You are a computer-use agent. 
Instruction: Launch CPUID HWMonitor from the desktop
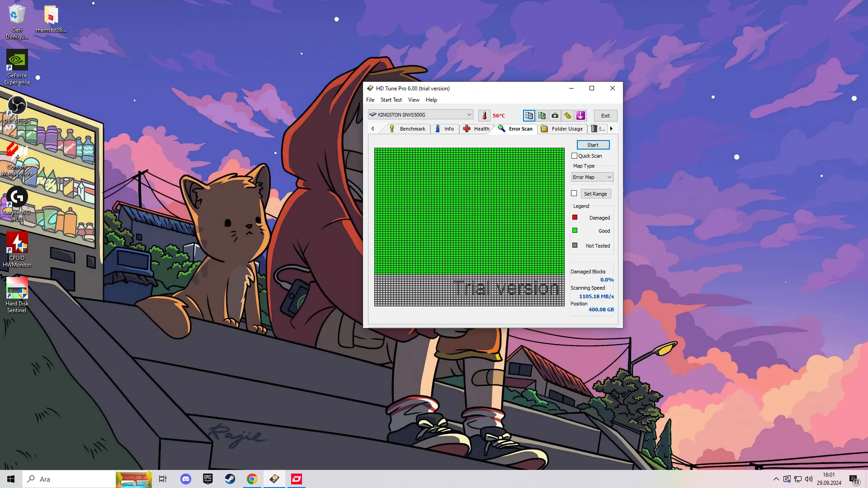(17, 250)
